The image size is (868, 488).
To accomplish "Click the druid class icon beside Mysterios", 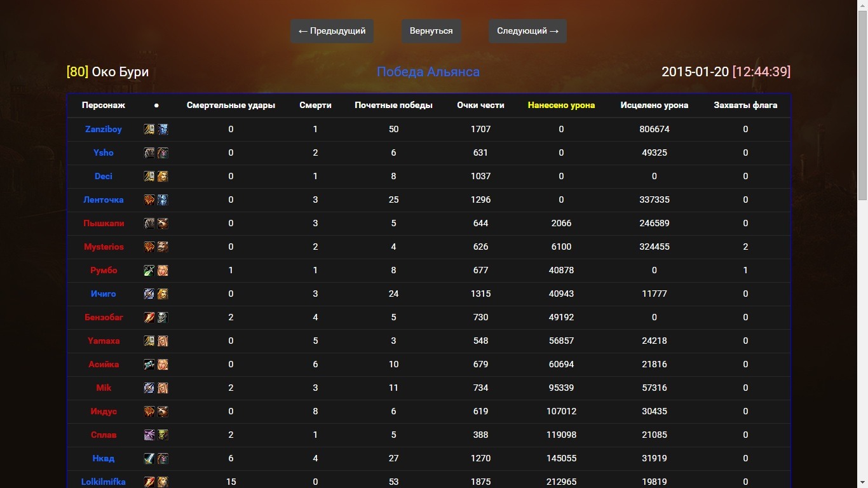I will pos(149,247).
